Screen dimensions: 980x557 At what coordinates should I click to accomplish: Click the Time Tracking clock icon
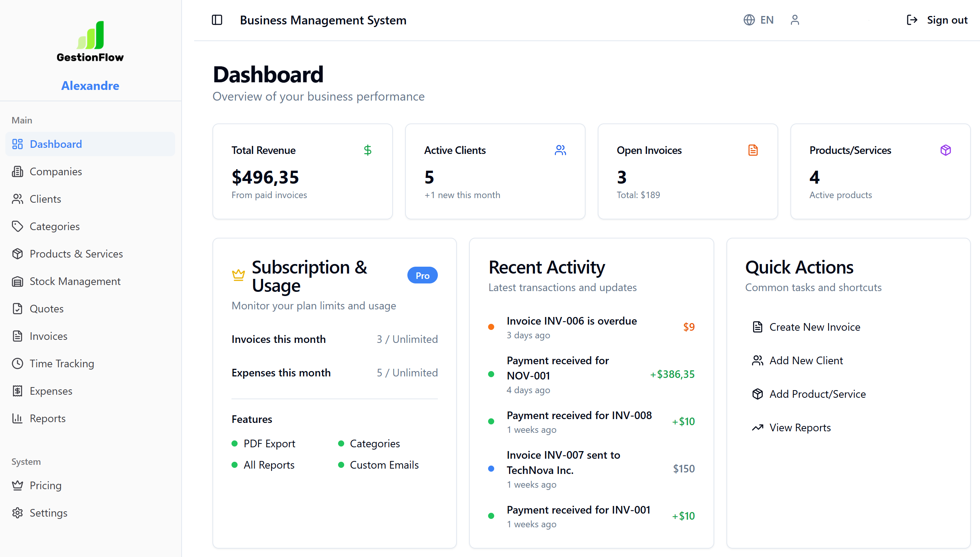point(18,363)
